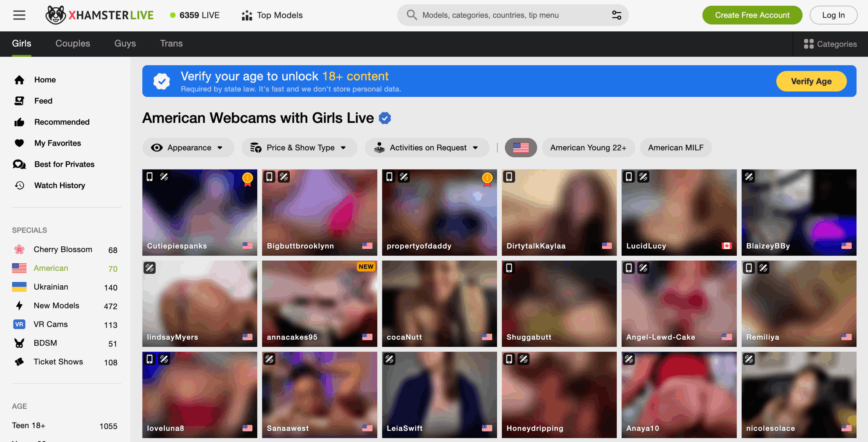
Task: Expand the Appearance filter dropdown
Action: click(x=188, y=147)
